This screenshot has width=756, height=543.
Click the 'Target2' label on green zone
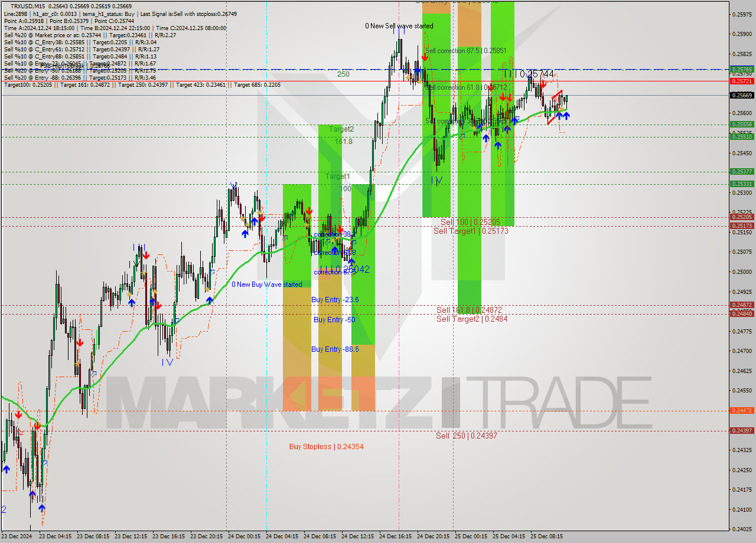341,129
